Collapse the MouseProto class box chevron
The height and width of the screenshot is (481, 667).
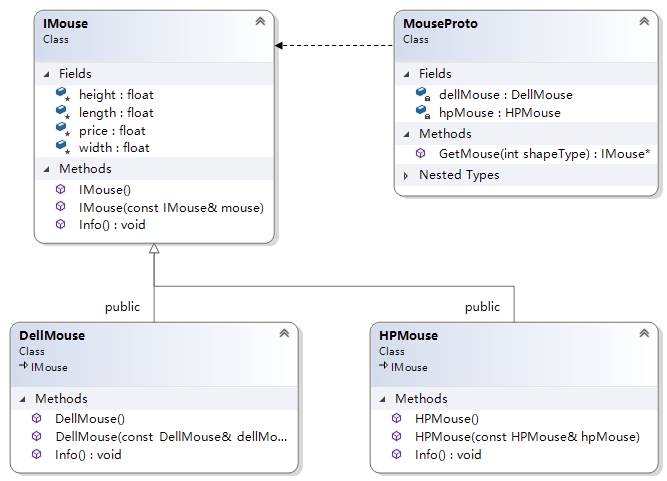pyautogui.click(x=644, y=21)
